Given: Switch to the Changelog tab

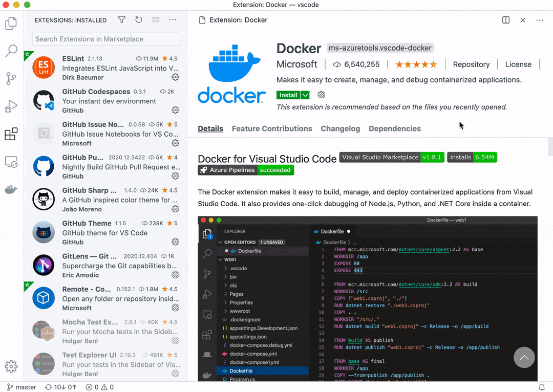Looking at the screenshot, I should coord(340,128).
